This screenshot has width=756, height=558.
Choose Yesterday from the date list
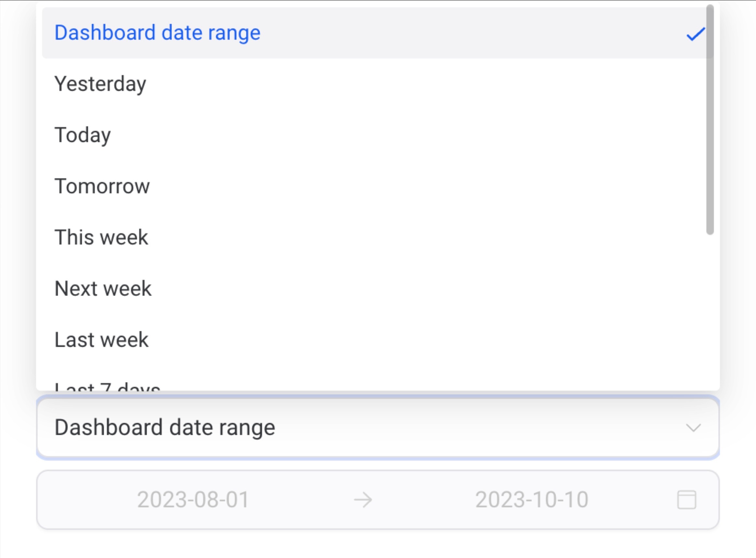(100, 84)
